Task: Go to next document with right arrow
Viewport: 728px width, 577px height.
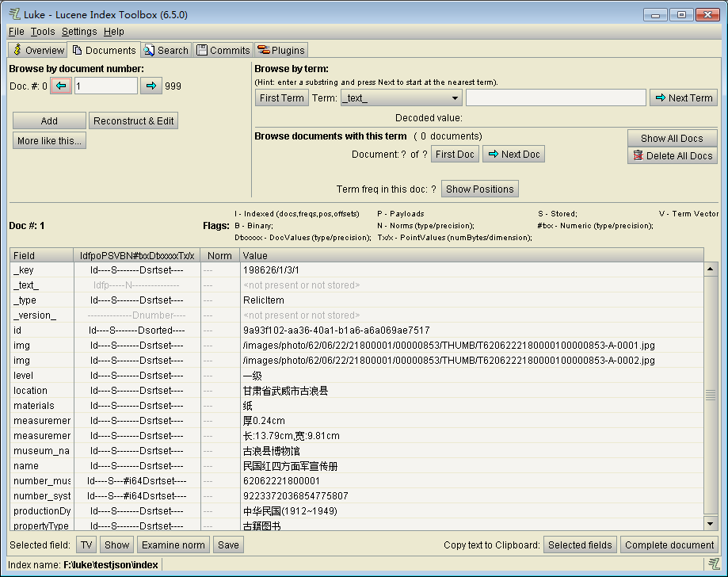Action: (x=151, y=86)
